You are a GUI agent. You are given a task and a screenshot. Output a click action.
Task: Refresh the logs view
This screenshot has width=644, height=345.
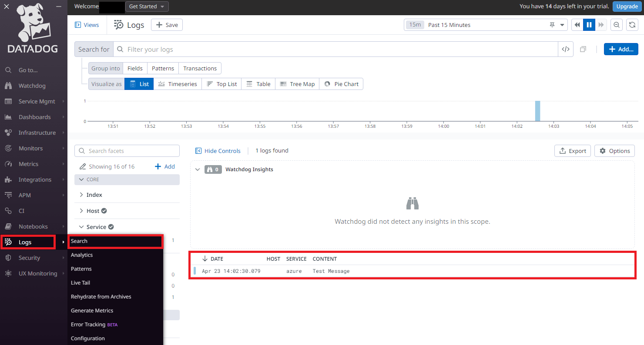tap(632, 25)
